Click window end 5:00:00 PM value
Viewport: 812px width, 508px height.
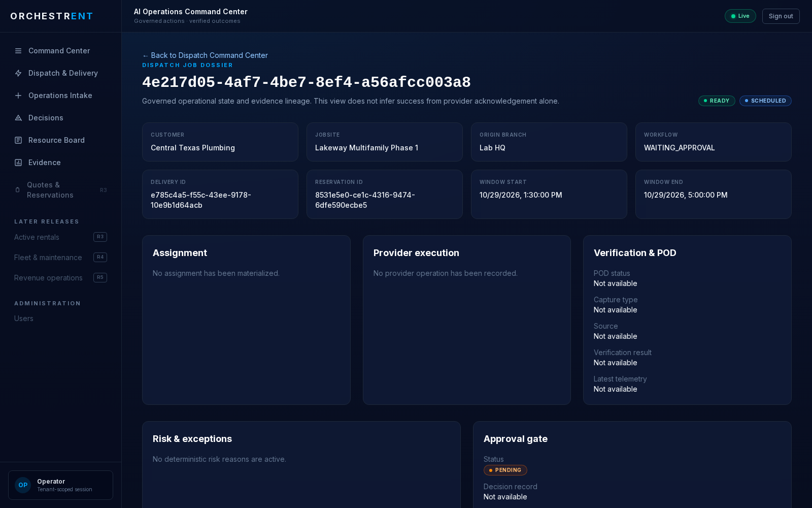pos(686,195)
